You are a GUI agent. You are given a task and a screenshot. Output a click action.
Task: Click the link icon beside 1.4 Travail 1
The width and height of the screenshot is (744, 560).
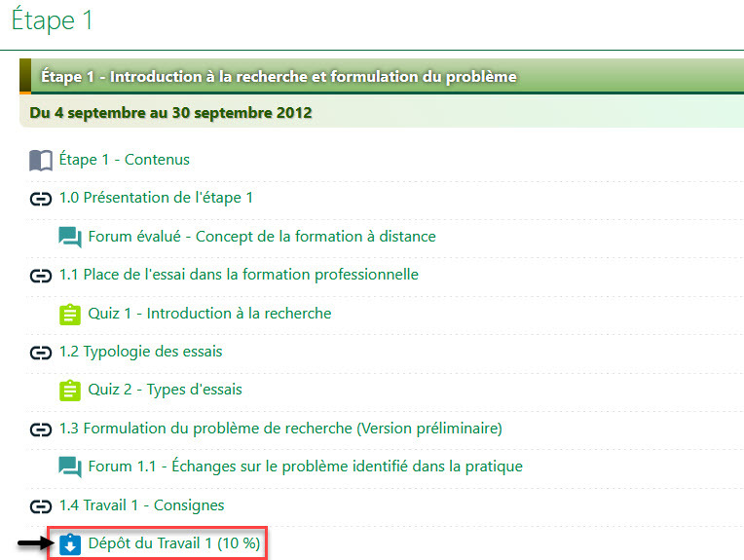coord(41,505)
